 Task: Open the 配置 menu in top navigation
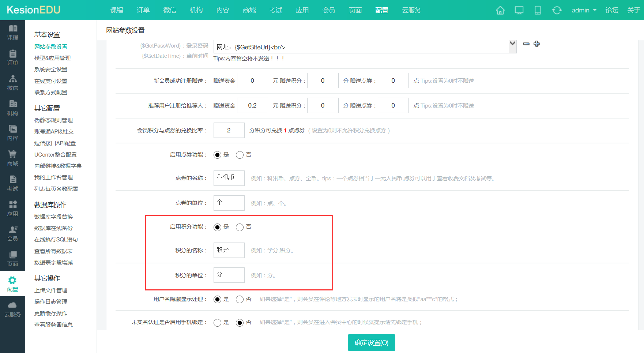pyautogui.click(x=381, y=10)
